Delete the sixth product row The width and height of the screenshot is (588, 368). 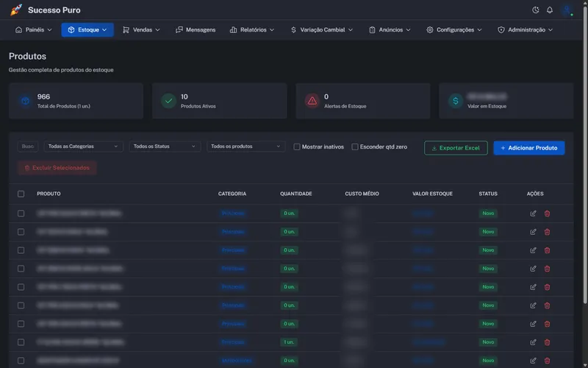pyautogui.click(x=547, y=305)
